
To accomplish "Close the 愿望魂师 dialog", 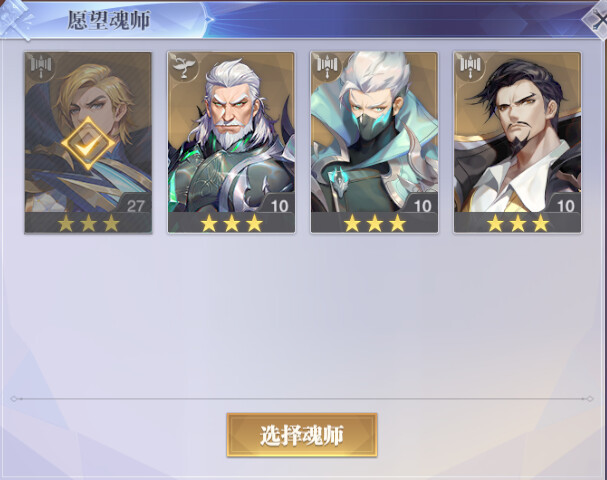I will tap(598, 19).
